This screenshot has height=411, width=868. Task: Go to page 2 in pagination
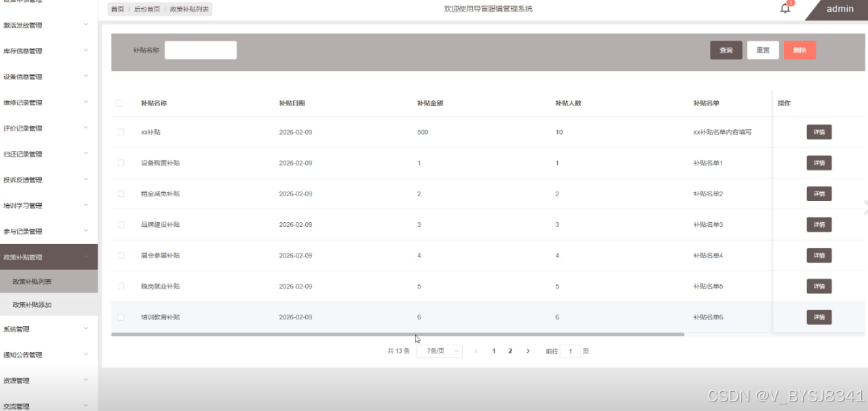coord(510,351)
